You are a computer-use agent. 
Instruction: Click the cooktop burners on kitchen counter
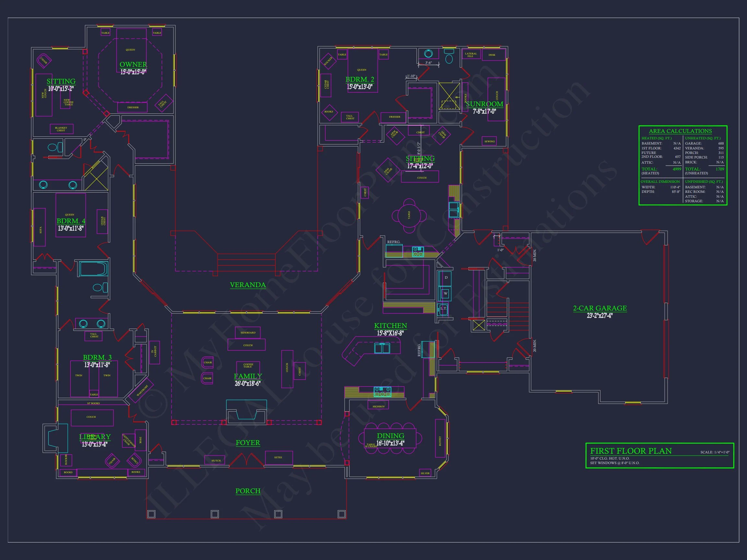coord(382,392)
